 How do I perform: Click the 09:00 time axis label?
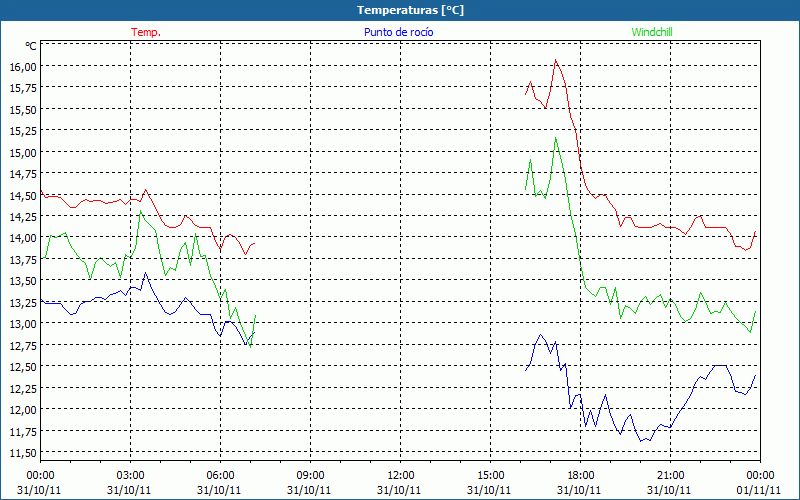[x=310, y=475]
